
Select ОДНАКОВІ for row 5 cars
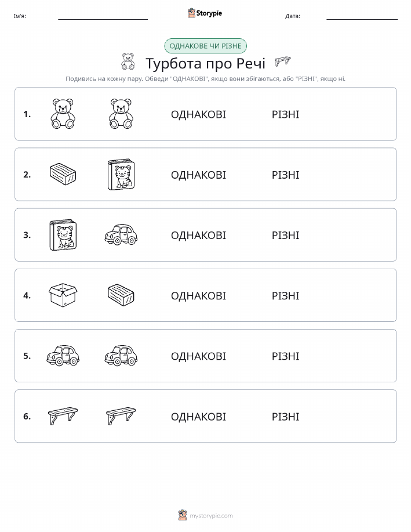tap(198, 356)
